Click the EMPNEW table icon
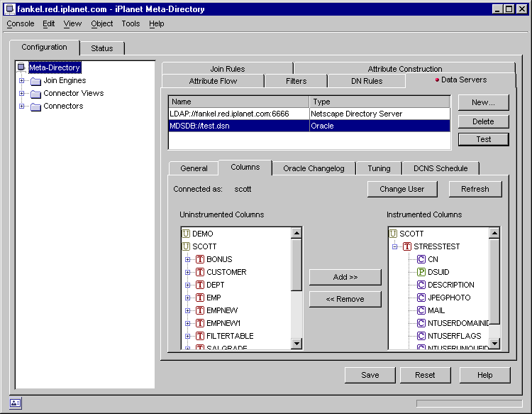 click(x=200, y=310)
